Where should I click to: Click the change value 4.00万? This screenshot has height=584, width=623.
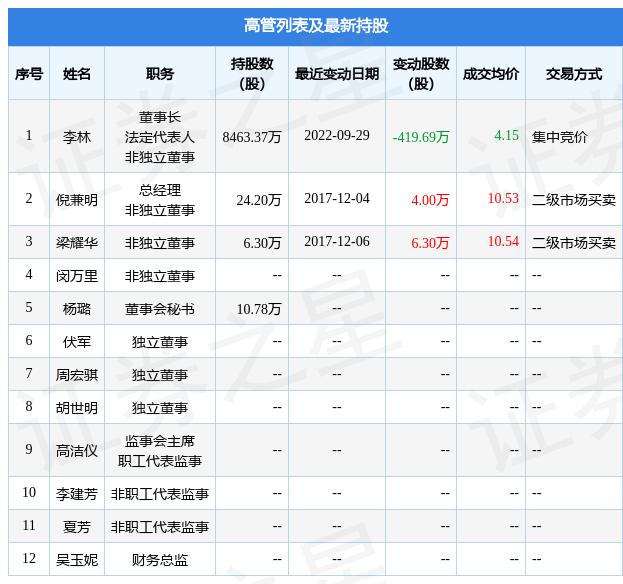430,200
